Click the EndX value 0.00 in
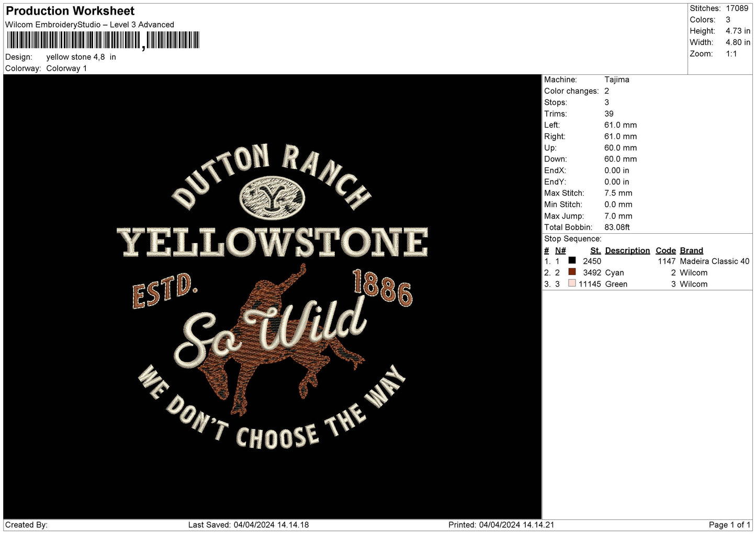The height and width of the screenshot is (534, 756). click(617, 171)
